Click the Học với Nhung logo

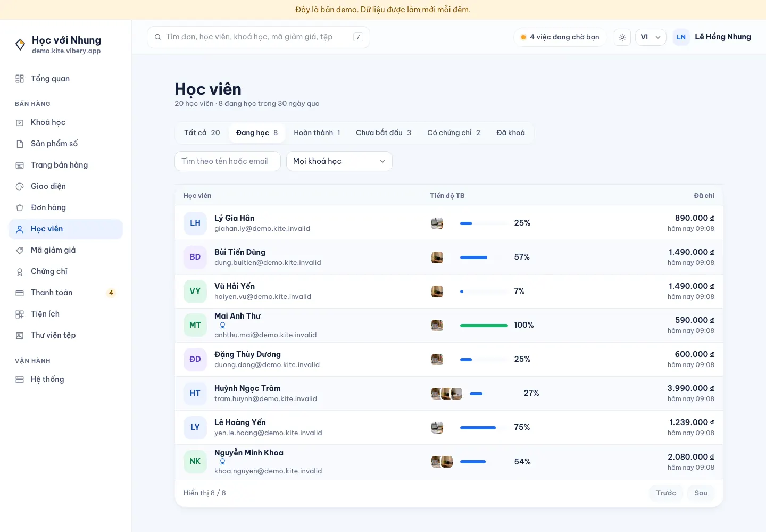coord(20,45)
